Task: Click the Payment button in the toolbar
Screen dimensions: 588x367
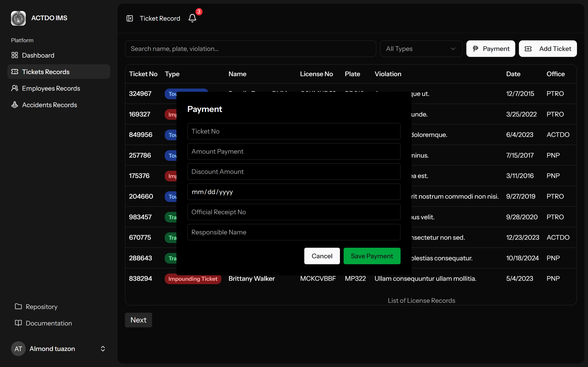Action: coord(490,49)
